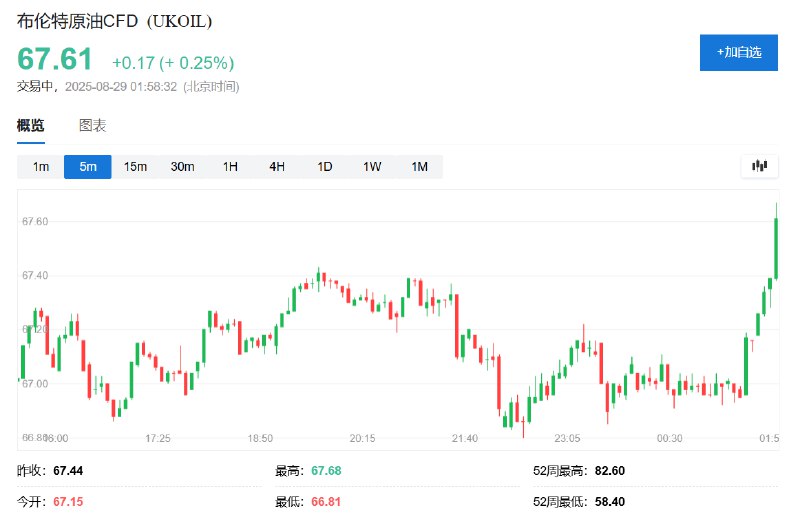
Task: Switch to the 1W weekly interval
Action: [372, 167]
